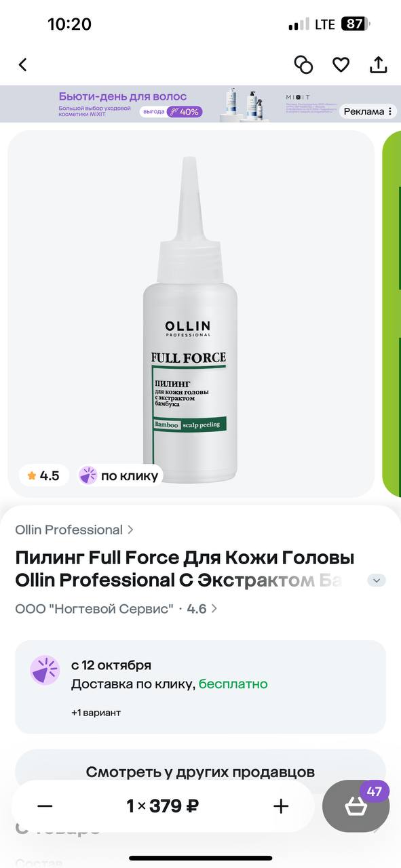Open the по клику delivery badge
The width and height of the screenshot is (401, 868).
click(119, 475)
